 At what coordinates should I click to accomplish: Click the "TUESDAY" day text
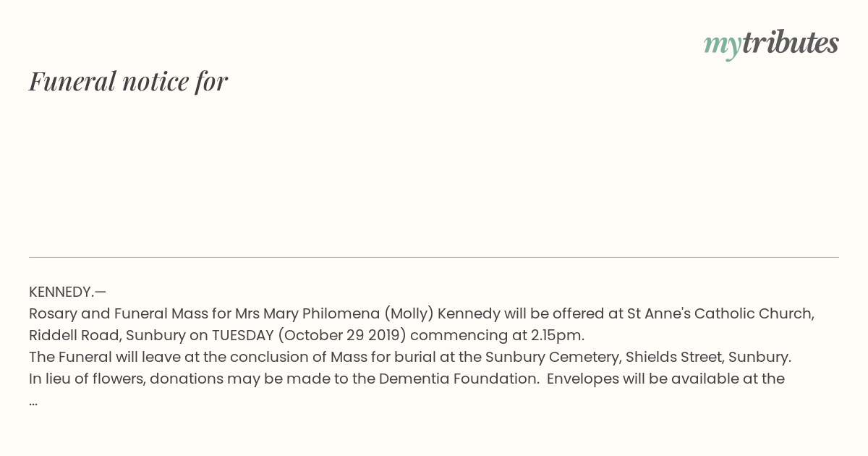click(x=242, y=335)
